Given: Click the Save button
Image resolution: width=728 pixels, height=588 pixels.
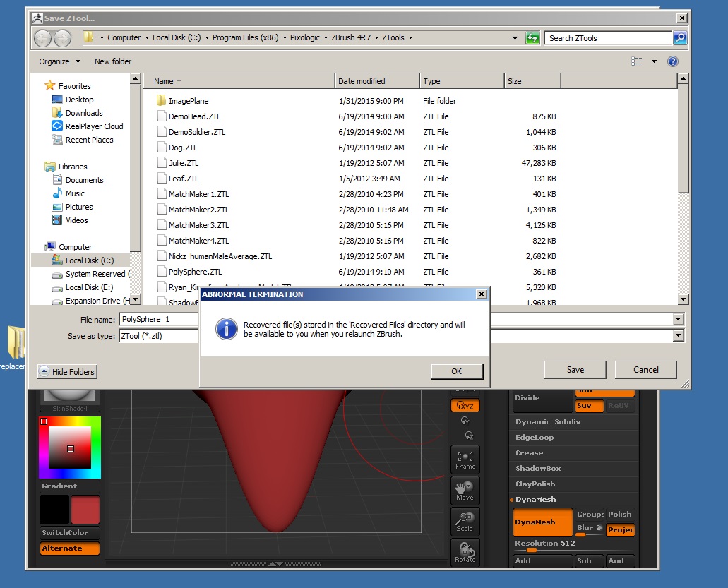Looking at the screenshot, I should click(575, 370).
